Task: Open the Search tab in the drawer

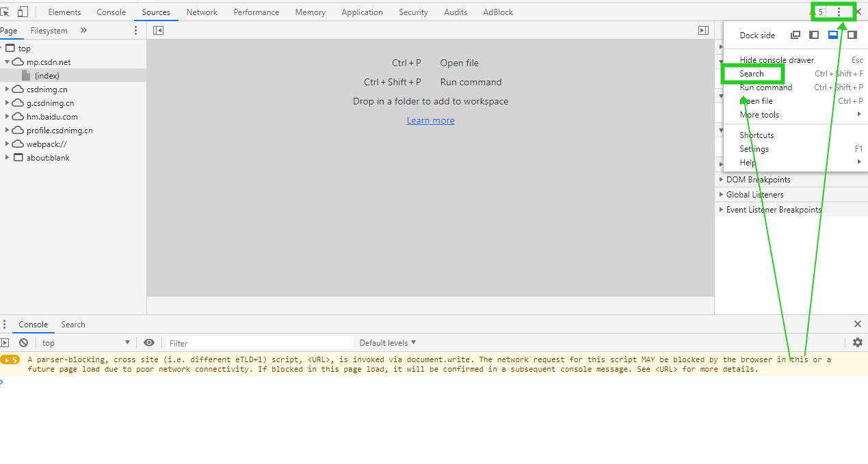Action: coord(73,324)
